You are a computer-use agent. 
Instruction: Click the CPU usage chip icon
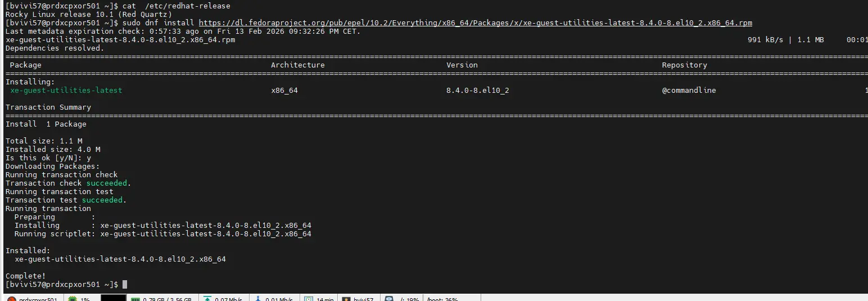click(x=72, y=299)
